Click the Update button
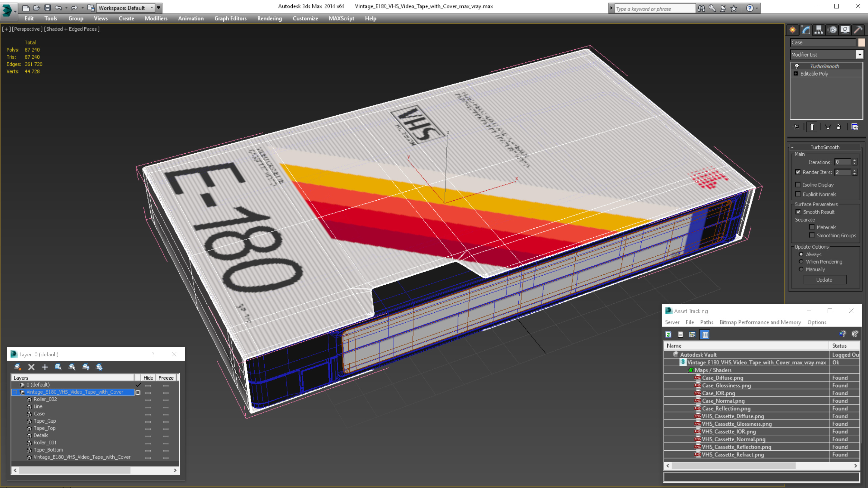868x488 pixels. click(x=824, y=280)
